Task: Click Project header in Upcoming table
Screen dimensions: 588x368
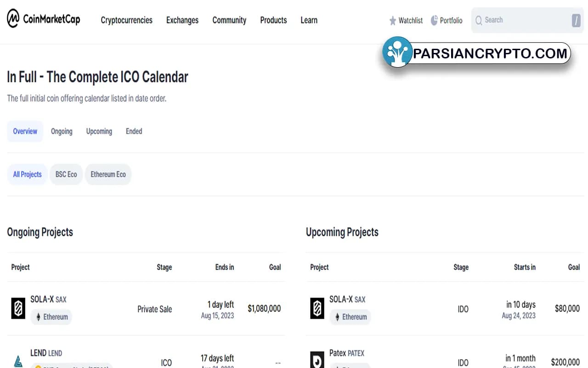Action: (x=320, y=267)
